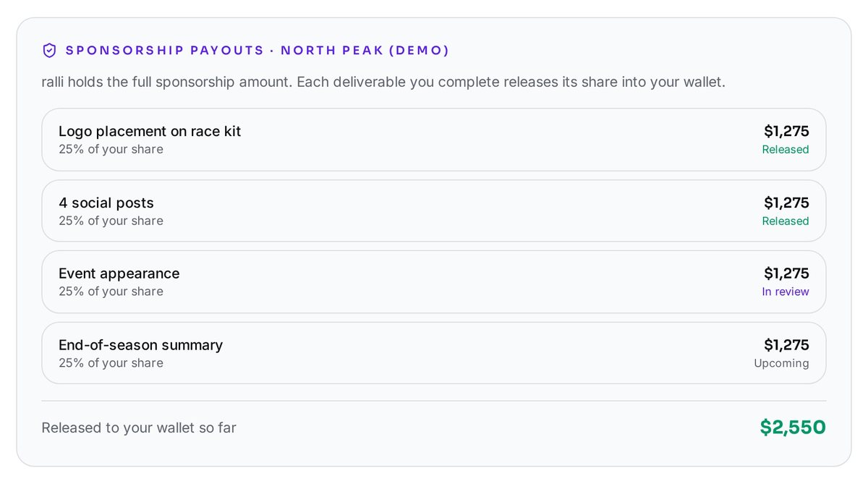Open the End-of-season summary deliverable row

click(434, 353)
